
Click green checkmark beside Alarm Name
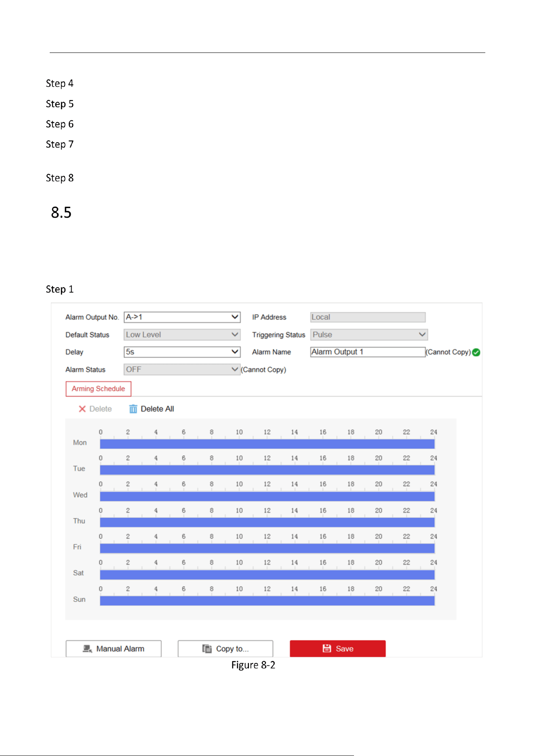[476, 352]
